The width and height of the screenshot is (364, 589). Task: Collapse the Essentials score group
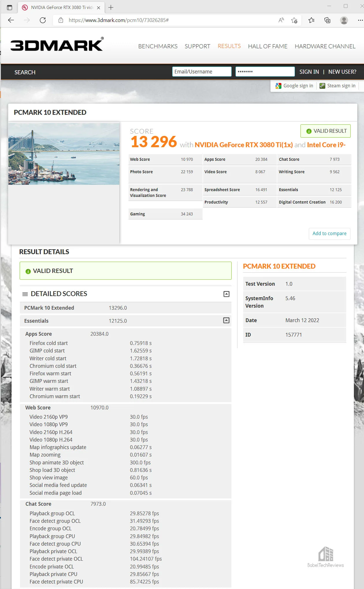(226, 320)
